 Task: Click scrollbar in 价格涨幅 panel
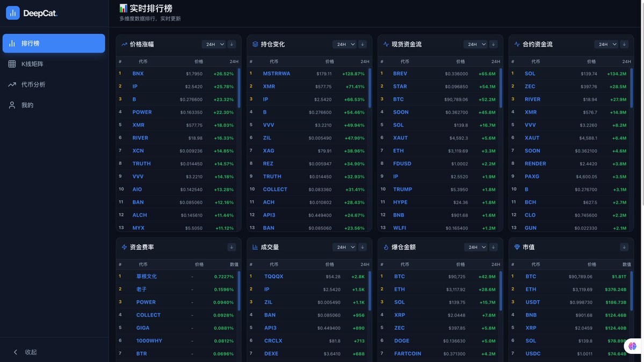click(238, 88)
